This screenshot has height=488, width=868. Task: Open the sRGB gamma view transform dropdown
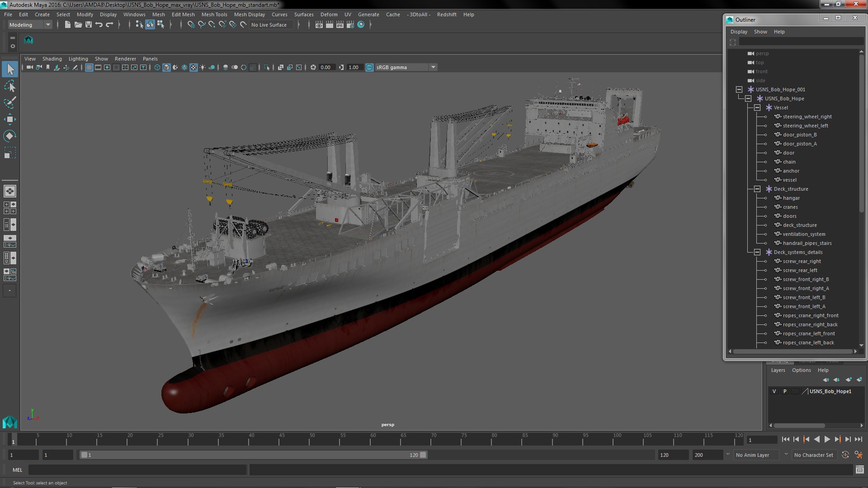(406, 67)
